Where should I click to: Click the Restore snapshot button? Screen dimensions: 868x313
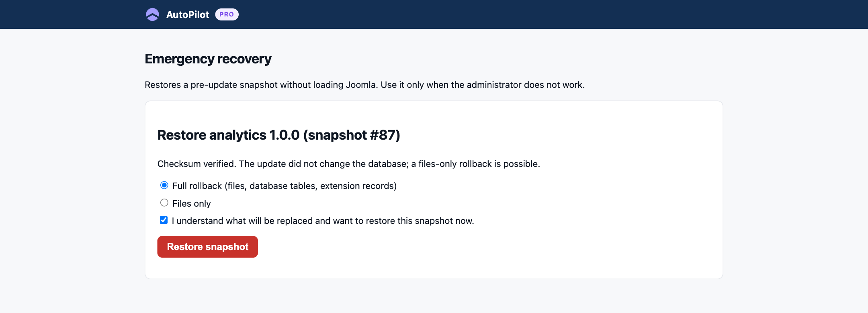[x=207, y=247]
